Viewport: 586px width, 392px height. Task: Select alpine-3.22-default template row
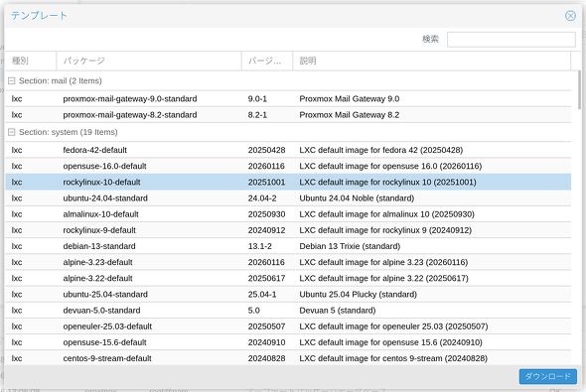288,279
